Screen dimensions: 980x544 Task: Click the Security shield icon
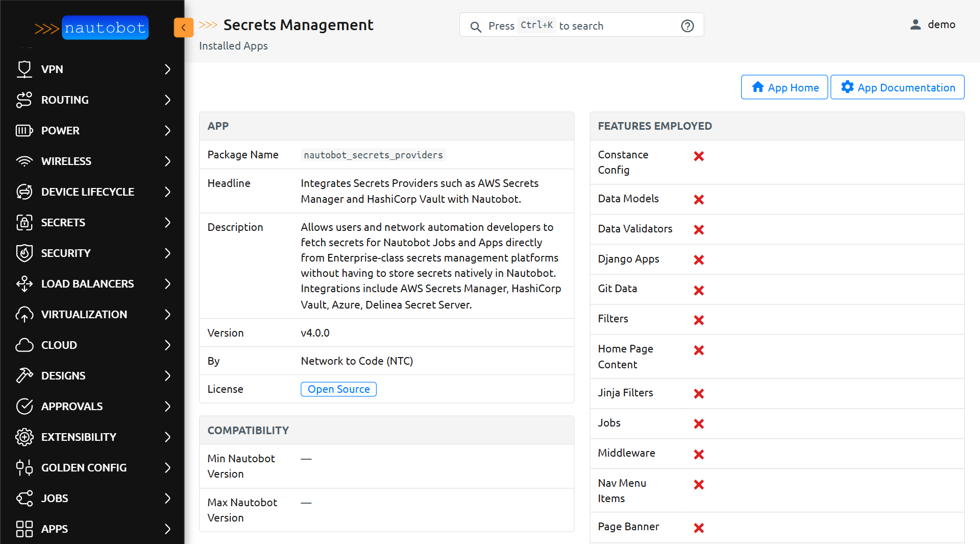click(24, 253)
